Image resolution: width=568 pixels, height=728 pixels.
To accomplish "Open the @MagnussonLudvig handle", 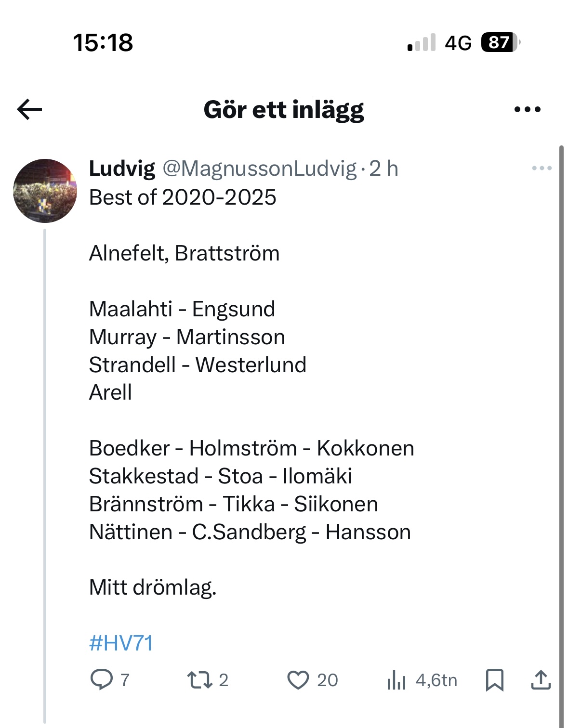I will [x=259, y=169].
